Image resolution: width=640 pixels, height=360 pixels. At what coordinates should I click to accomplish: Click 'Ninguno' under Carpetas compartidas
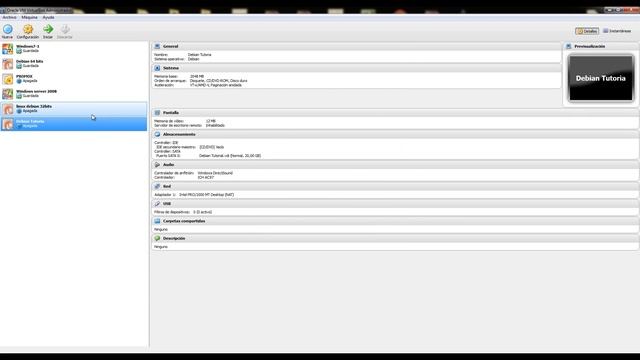pos(161,230)
